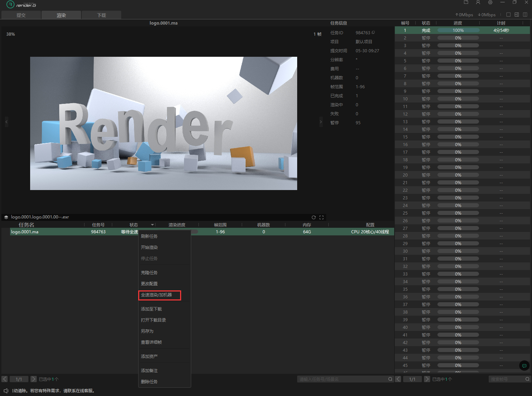Viewport: 532px width, 396px height.
Task: Open the 状态 column filter dropdown
Action: click(x=152, y=225)
